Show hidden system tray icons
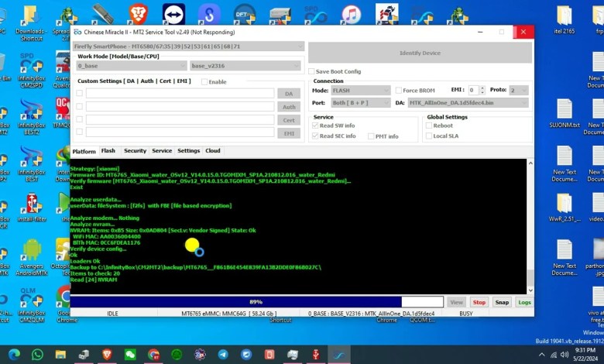Image resolution: width=604 pixels, height=364 pixels. click(x=542, y=355)
